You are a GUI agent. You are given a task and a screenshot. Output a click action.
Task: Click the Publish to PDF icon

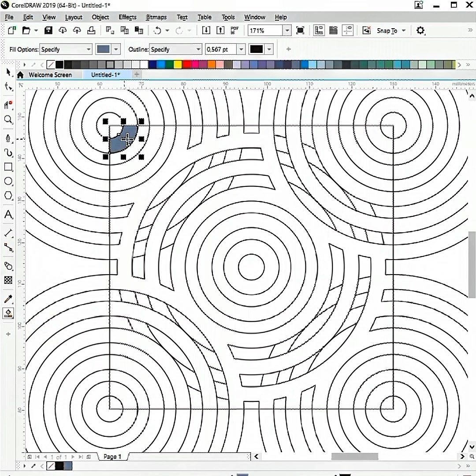pos(234,30)
